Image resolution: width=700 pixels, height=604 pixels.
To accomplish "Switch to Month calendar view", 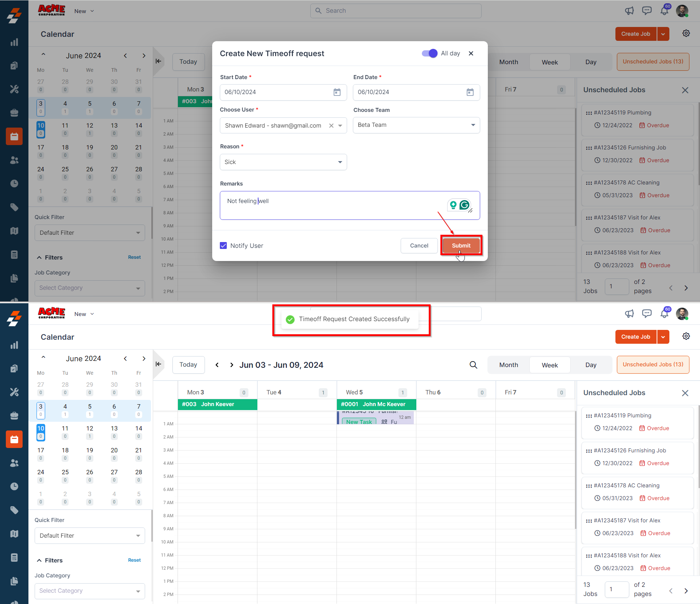I will tap(509, 365).
